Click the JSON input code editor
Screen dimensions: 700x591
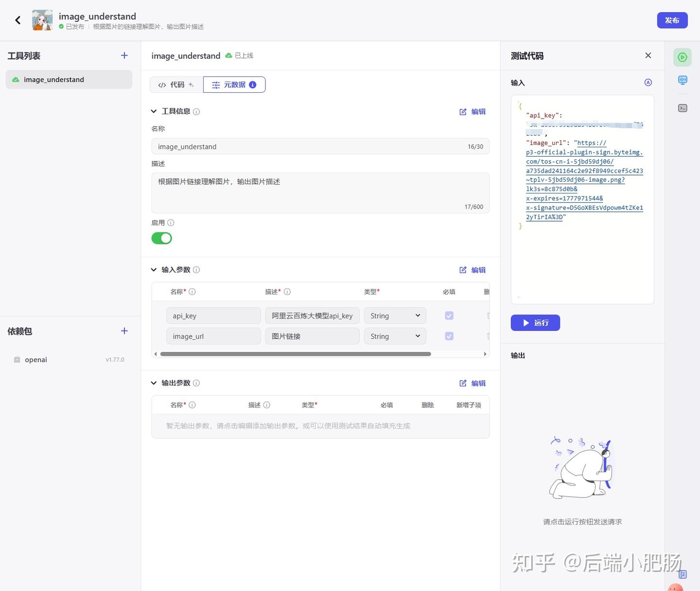[x=582, y=199]
